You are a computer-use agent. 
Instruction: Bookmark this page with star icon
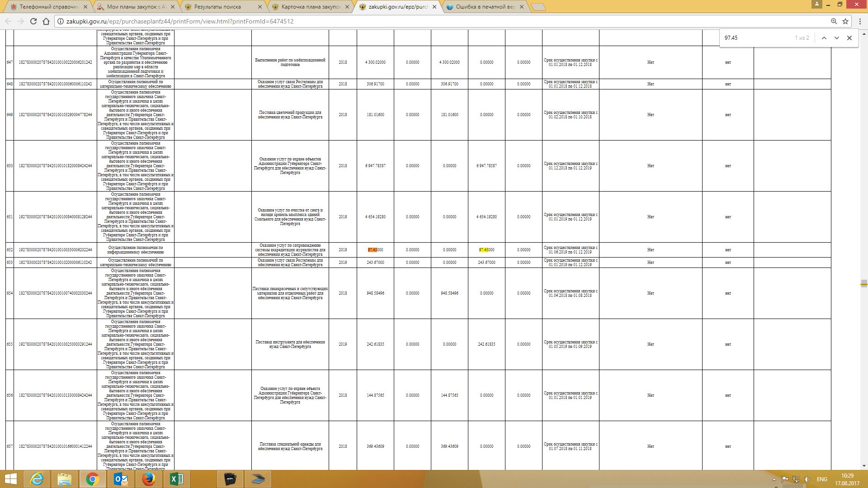tap(845, 21)
